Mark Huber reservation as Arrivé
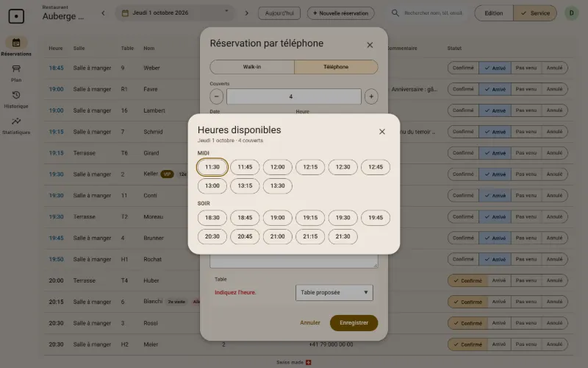 tap(499, 280)
